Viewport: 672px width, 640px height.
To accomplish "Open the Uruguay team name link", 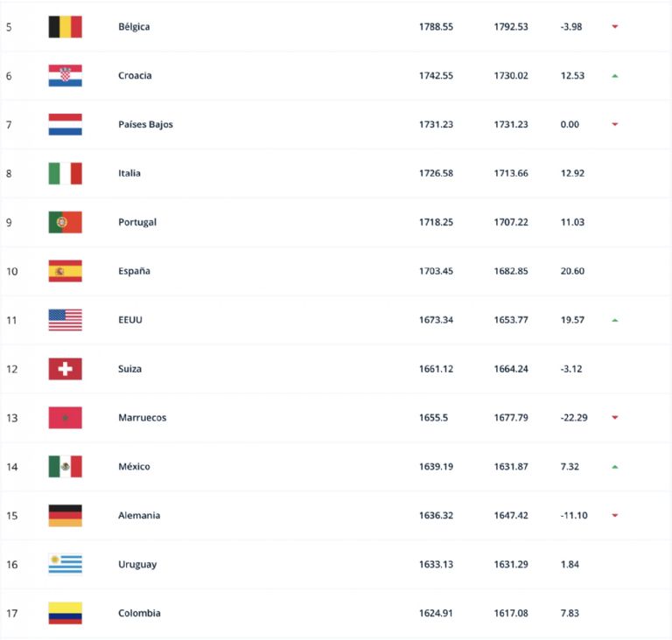I will tap(137, 565).
